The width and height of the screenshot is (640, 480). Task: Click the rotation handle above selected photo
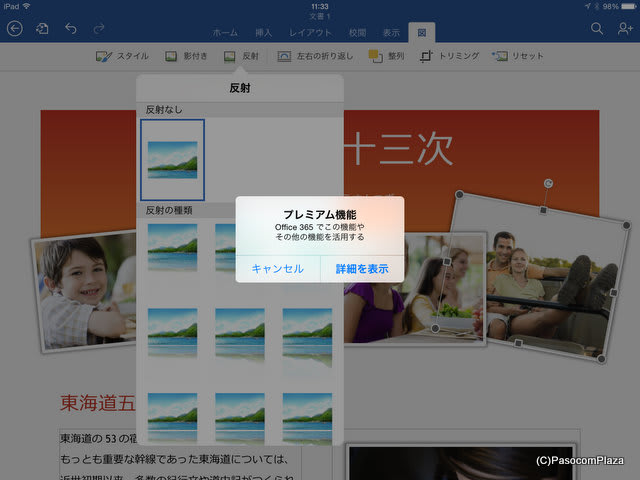click(548, 184)
